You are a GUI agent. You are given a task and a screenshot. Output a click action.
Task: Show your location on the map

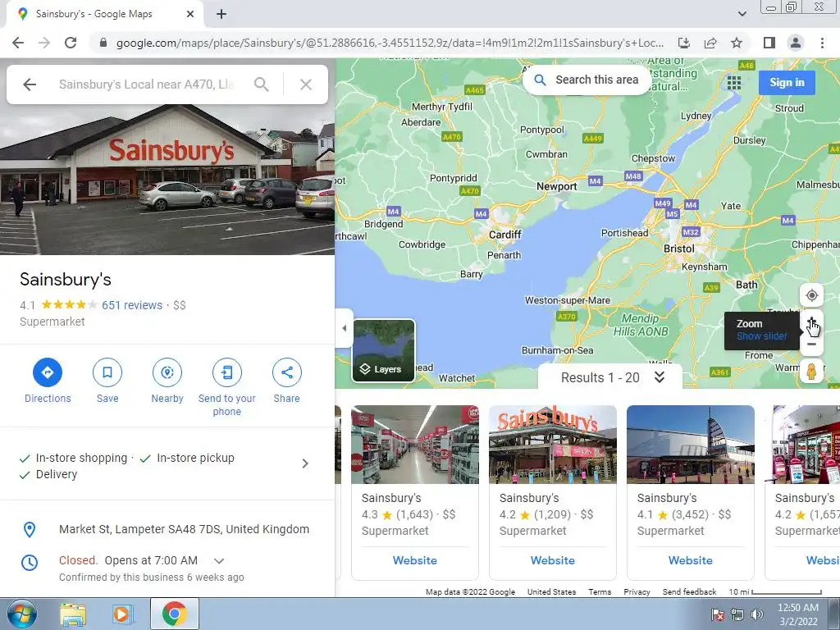coord(811,295)
